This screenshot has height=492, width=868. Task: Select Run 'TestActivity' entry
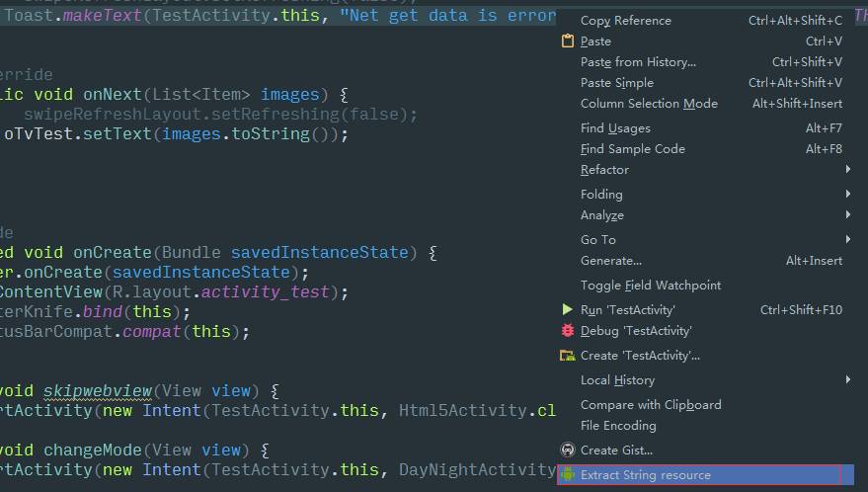tap(705, 309)
